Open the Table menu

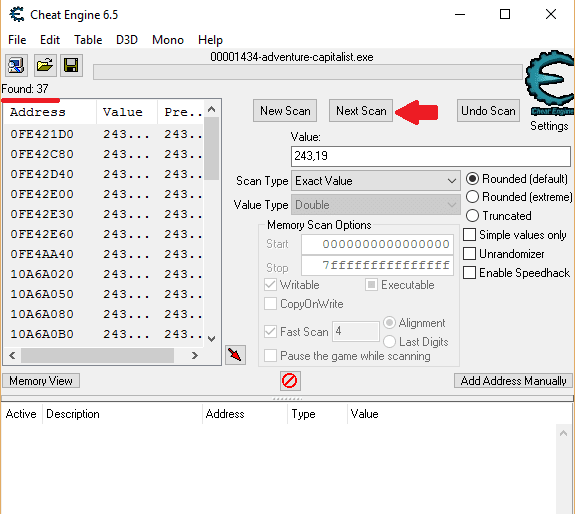click(x=88, y=40)
